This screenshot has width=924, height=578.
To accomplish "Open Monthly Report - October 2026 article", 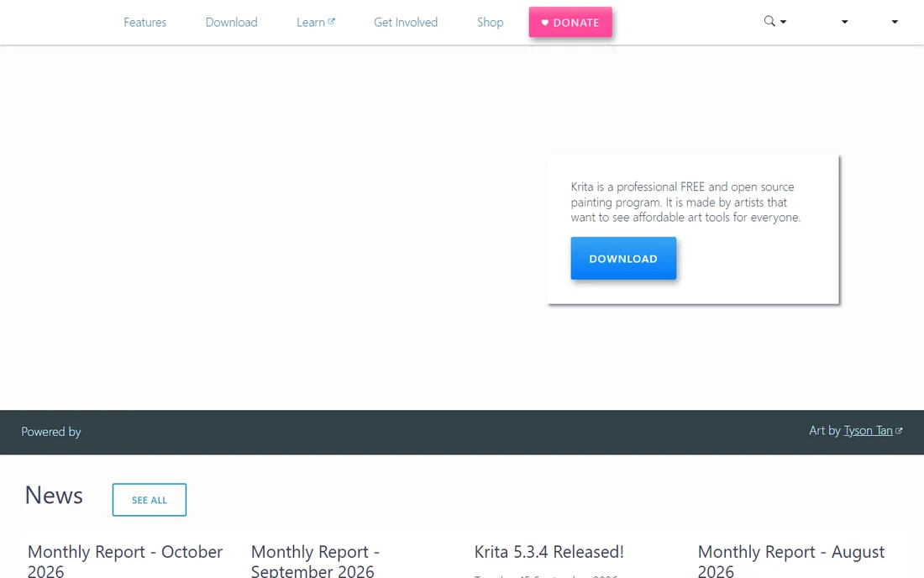I will pos(125,561).
